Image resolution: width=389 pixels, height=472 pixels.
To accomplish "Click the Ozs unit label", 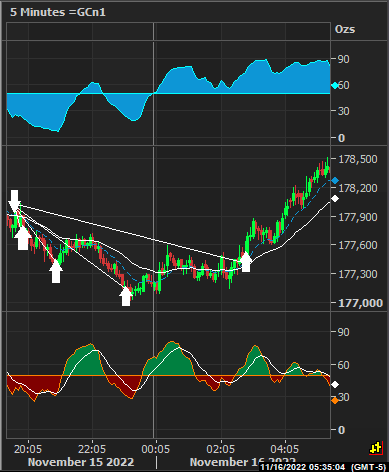I will pyautogui.click(x=345, y=29).
